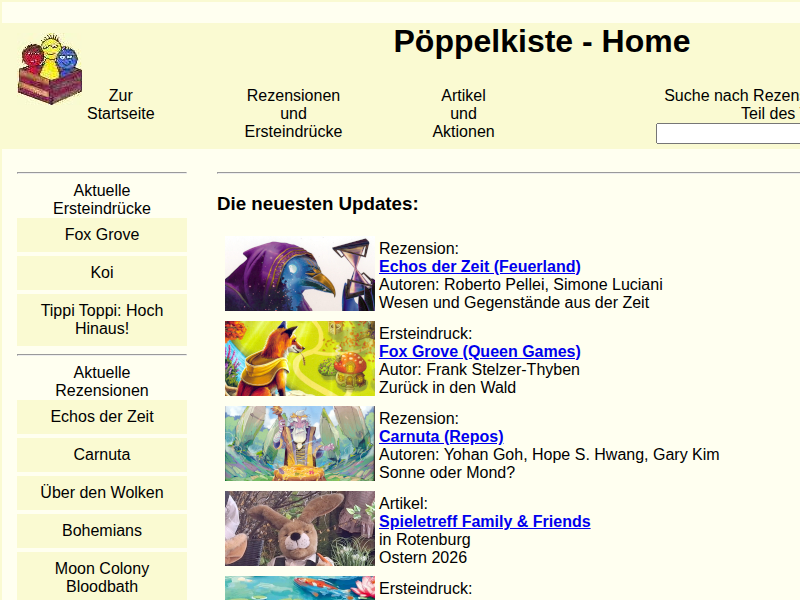Open the Echos der Zeit (Feuerland) link
Screen dimensions: 800x600
480,266
